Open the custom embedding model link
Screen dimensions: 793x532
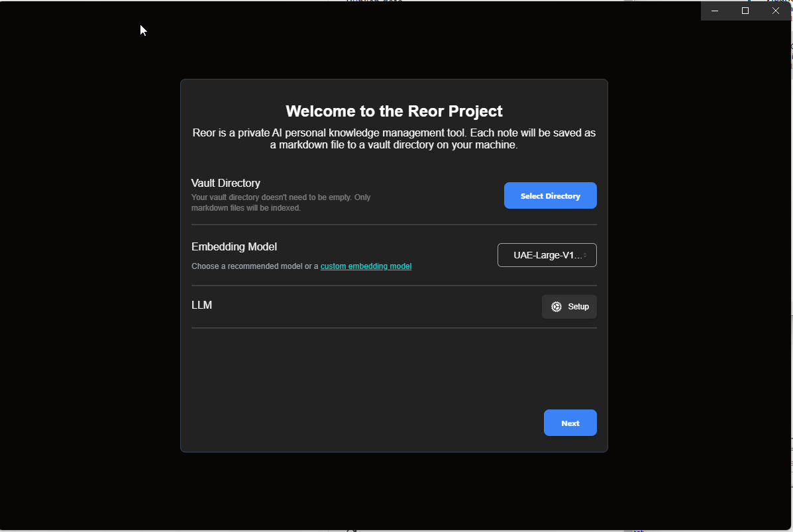pyautogui.click(x=366, y=266)
